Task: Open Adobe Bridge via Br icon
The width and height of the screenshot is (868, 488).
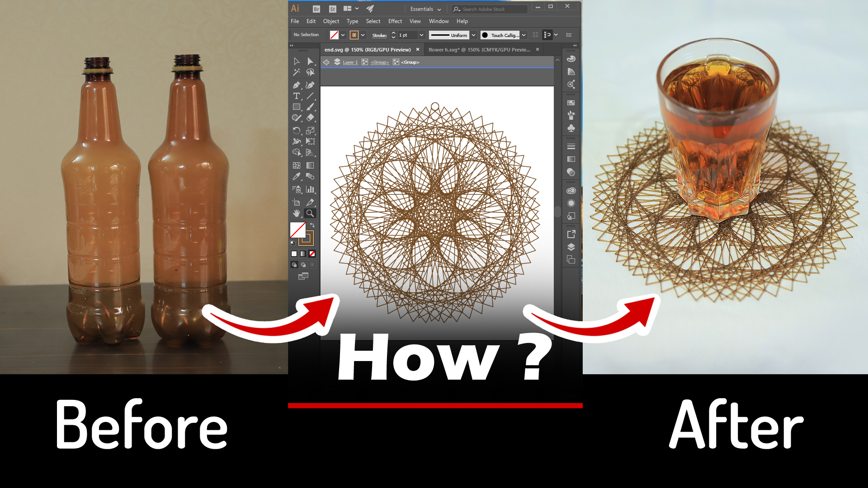Action: coord(316,9)
